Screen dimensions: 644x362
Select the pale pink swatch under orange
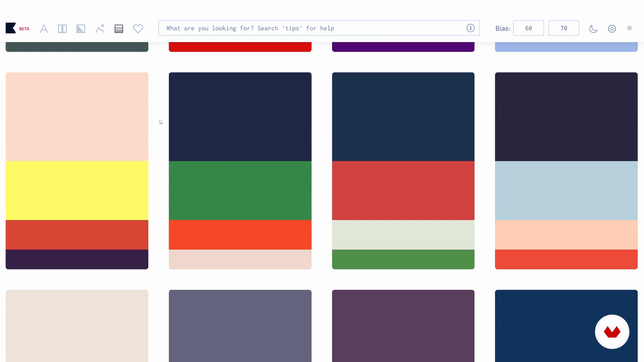click(240, 259)
